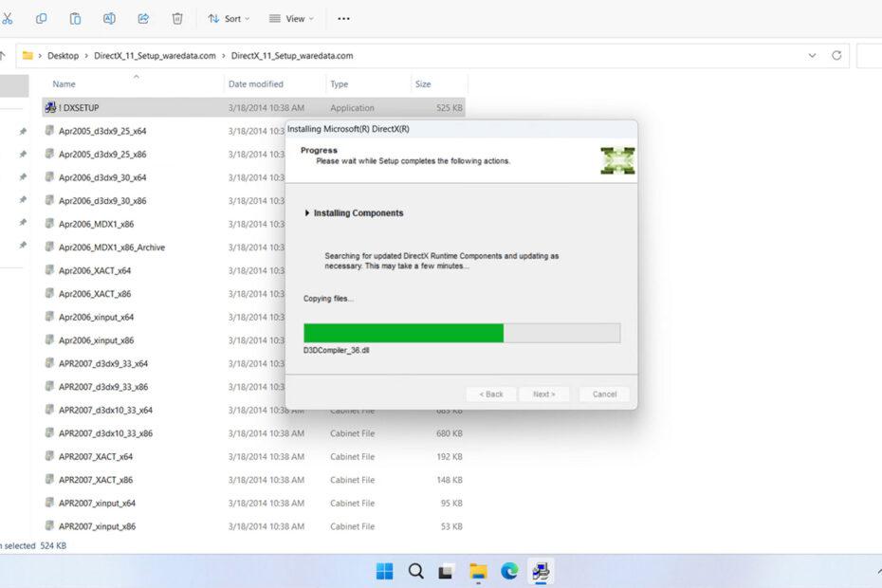
Task: Click cabinet icon of Apr2005_d3dx9_25_x64
Action: click(49, 131)
